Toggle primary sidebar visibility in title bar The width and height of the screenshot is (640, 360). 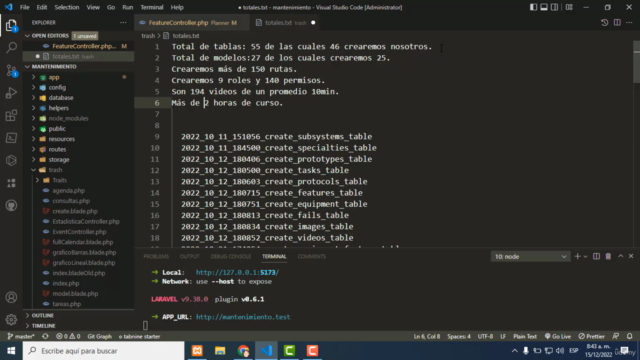533,7
